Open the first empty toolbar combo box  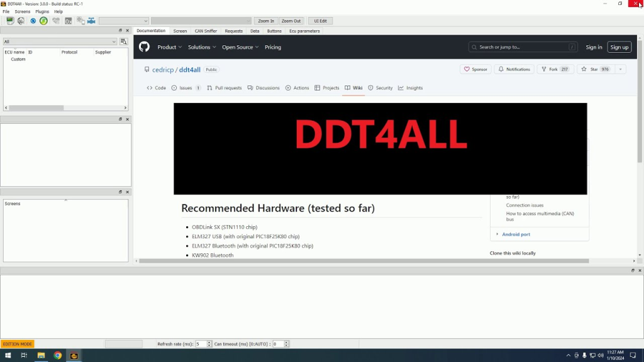(124, 21)
